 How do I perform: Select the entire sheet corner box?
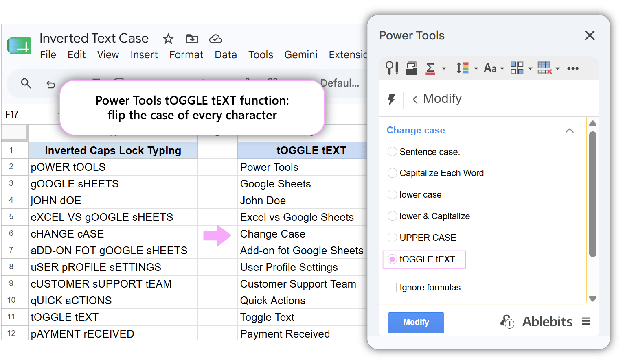pos(14,133)
